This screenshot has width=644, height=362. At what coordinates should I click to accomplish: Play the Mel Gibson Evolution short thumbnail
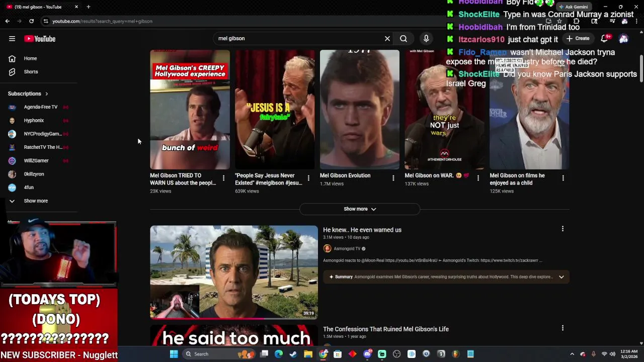[360, 109]
